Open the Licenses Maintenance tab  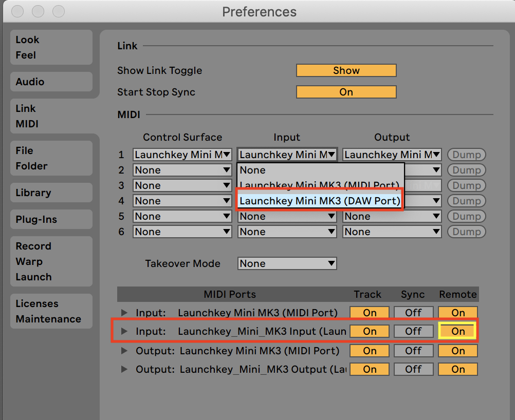[x=51, y=311]
